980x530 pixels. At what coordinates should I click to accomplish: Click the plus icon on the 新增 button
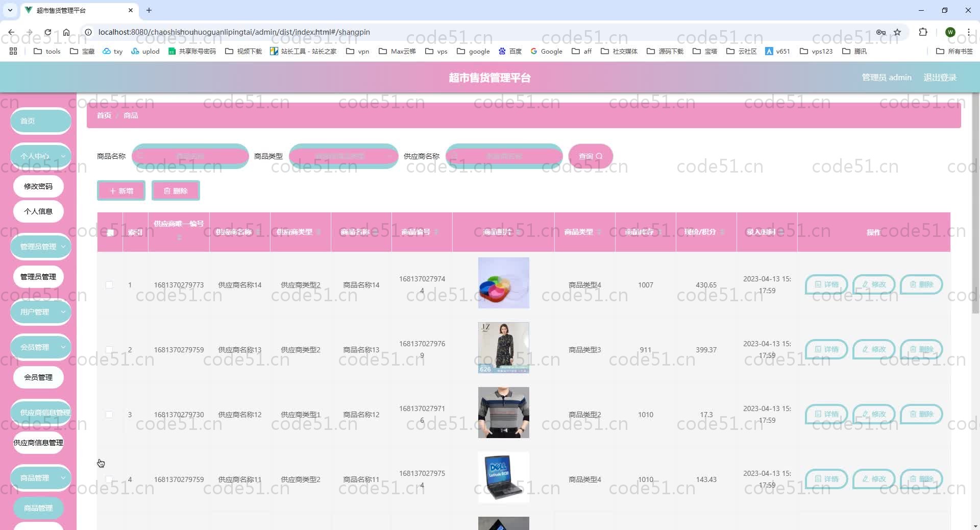113,190
